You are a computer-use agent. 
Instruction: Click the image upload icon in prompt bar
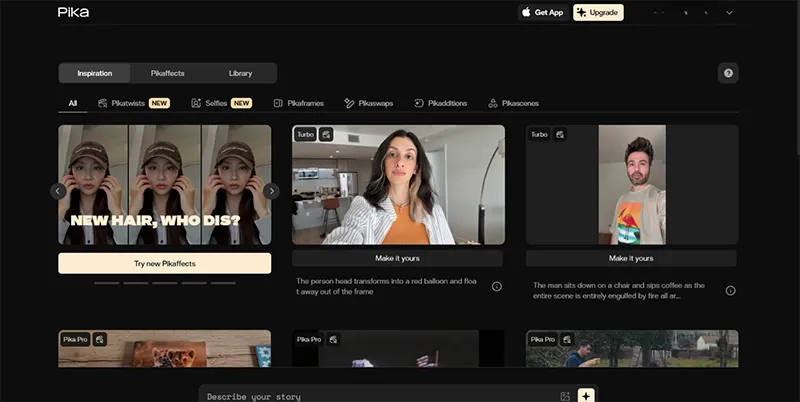565,396
